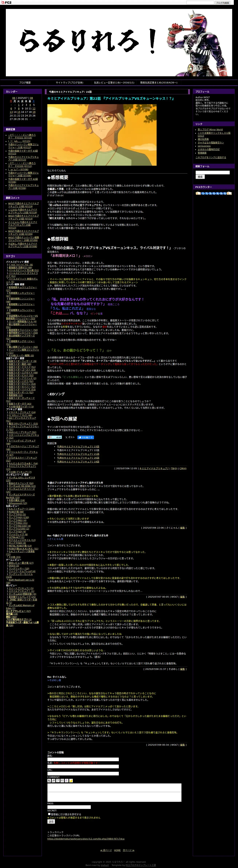This screenshot has height=868, width=238.
Task: Open the emoji picker in the comment toolbar
Action: (71, 780)
